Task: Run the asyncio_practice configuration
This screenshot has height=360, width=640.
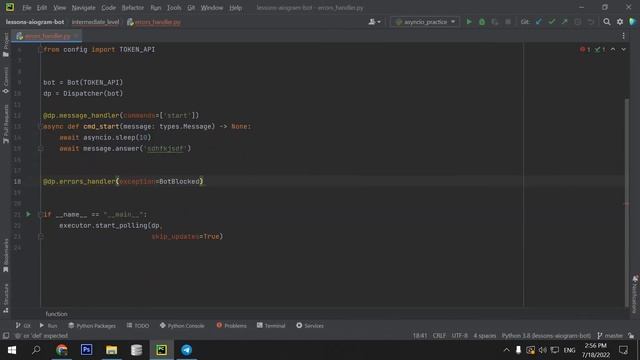Action: click(469, 22)
